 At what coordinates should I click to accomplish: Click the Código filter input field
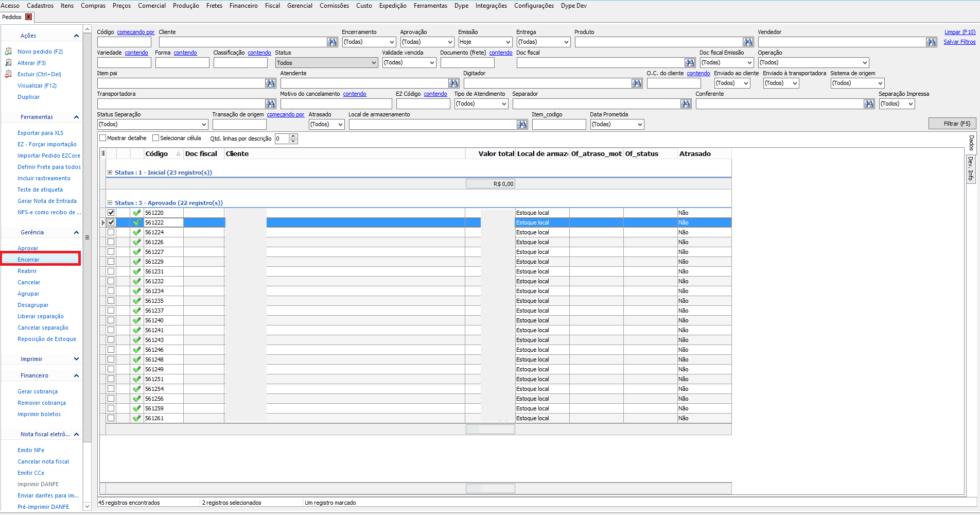click(x=124, y=42)
